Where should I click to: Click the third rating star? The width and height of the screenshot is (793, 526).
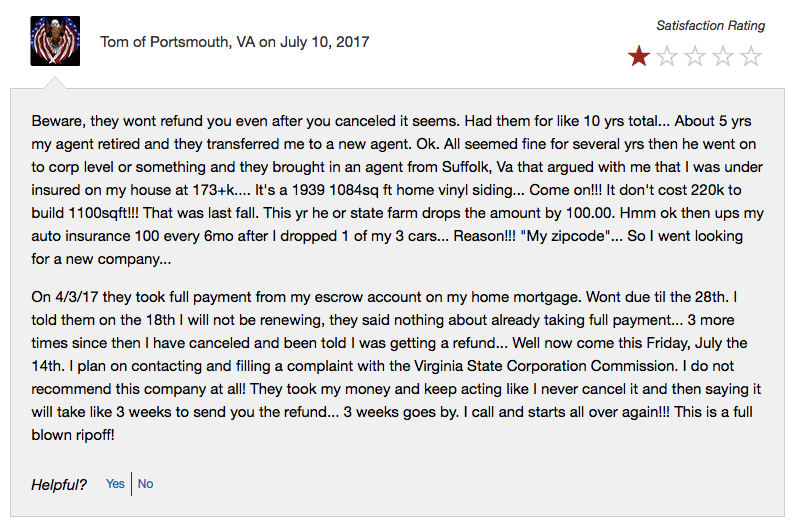695,56
